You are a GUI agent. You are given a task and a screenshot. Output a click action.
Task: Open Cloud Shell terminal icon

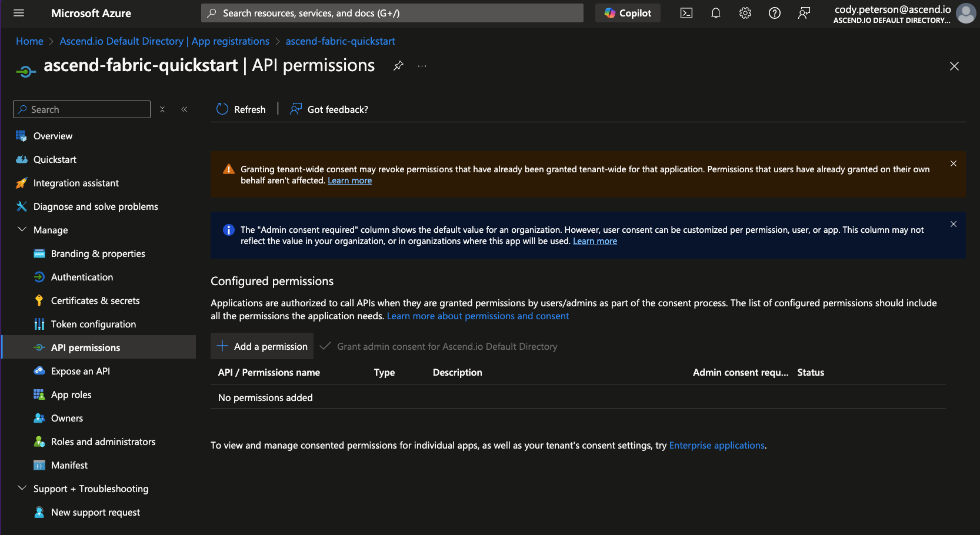coord(686,13)
